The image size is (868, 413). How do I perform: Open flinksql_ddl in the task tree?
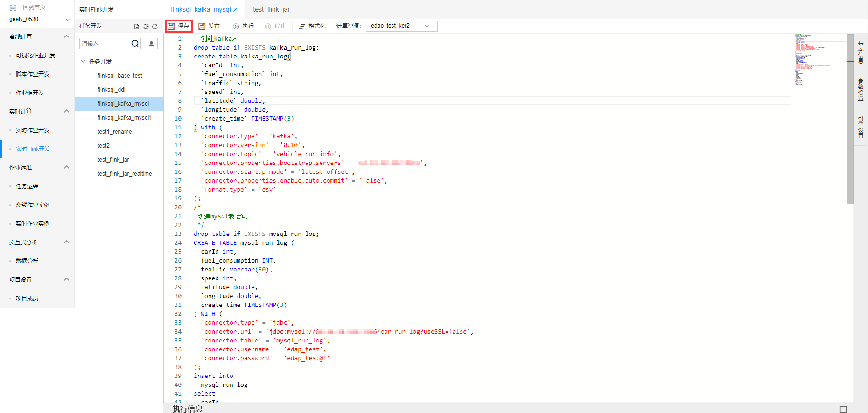tap(111, 90)
